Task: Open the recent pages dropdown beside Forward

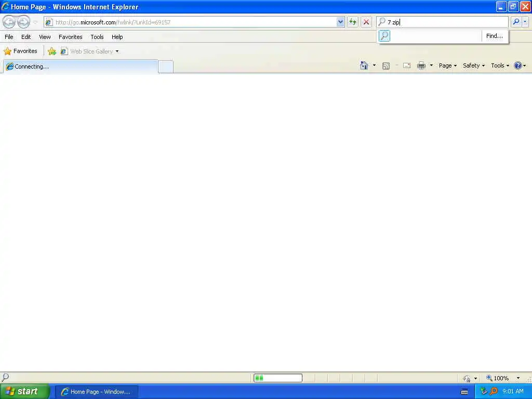Action: 35,22
